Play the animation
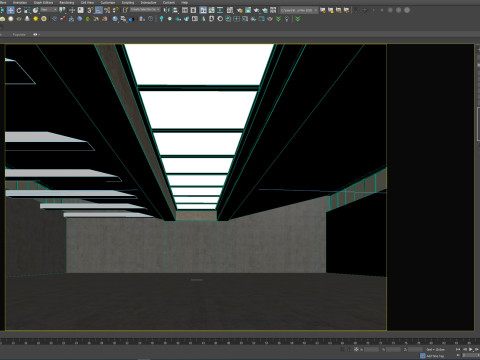 (x=471, y=350)
